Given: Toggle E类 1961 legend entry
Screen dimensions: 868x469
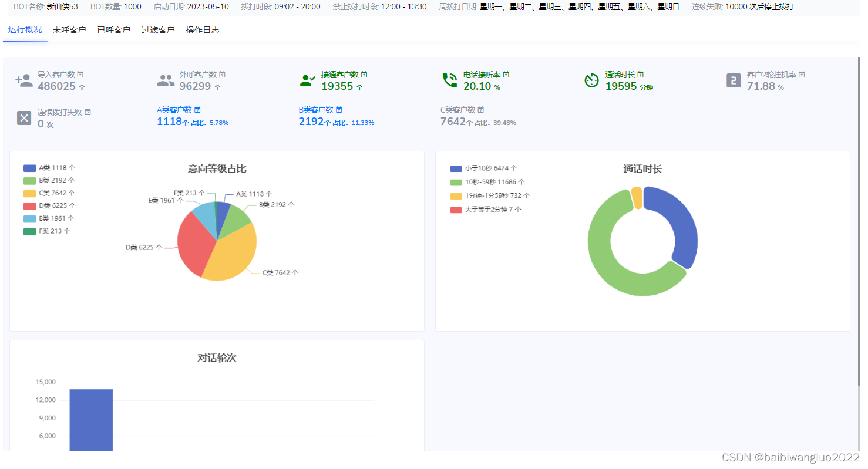Looking at the screenshot, I should pos(49,218).
